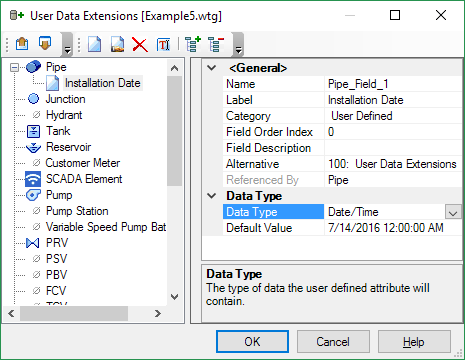Screen dimensions: 465x360
Task: Collapse the General property section
Action: [x=211, y=68]
